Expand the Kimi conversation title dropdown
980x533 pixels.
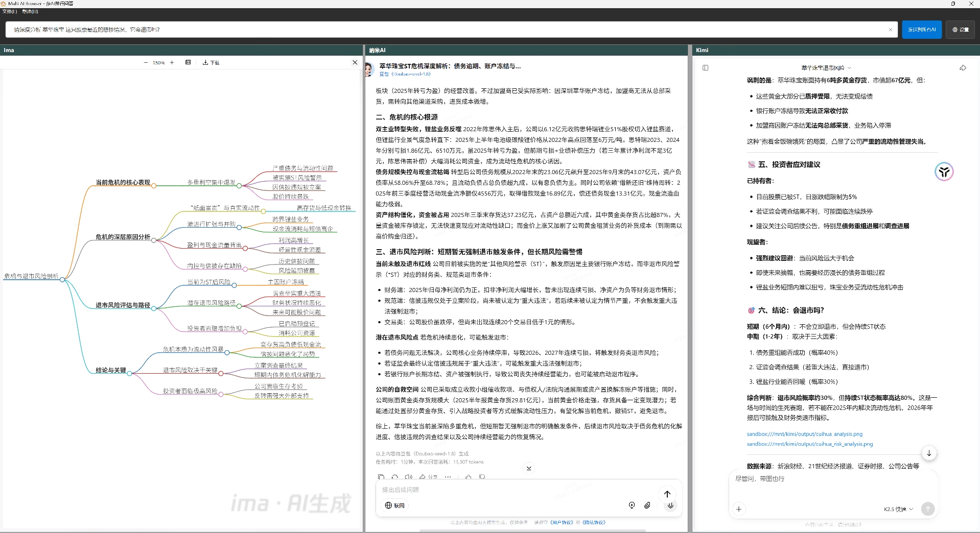(826, 68)
